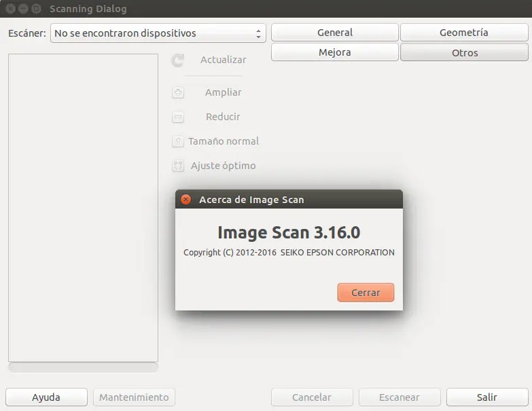Screen dimensions: 532x411
Task: Switch to the General tab
Action: tap(335, 33)
